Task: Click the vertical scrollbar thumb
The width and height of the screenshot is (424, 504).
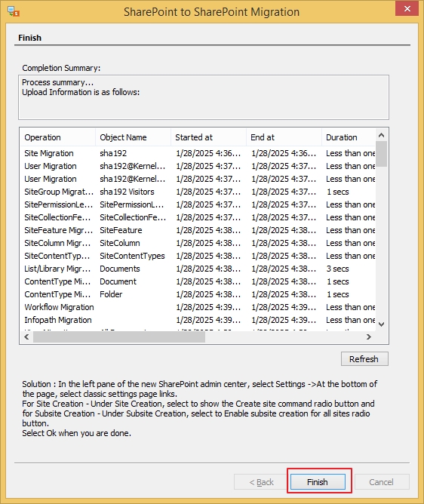Action: coord(381,154)
